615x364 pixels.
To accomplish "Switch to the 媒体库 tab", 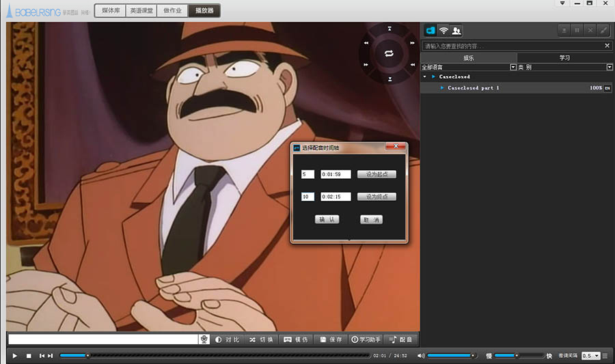I will [111, 10].
